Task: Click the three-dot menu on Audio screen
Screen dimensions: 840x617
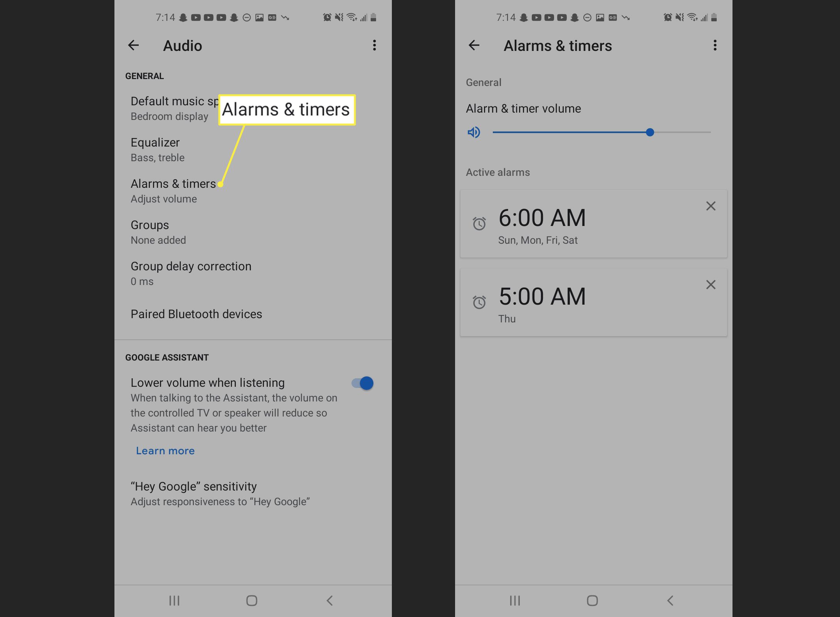Action: [x=374, y=45]
